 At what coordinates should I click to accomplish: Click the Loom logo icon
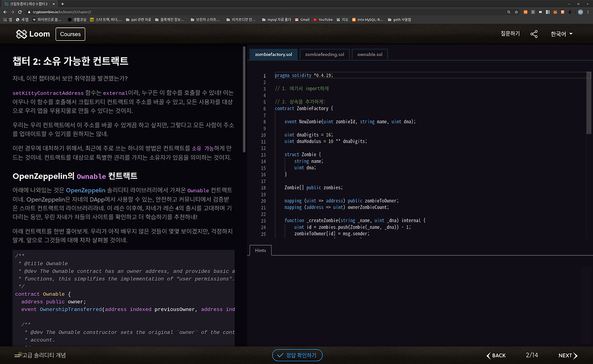coord(21,34)
